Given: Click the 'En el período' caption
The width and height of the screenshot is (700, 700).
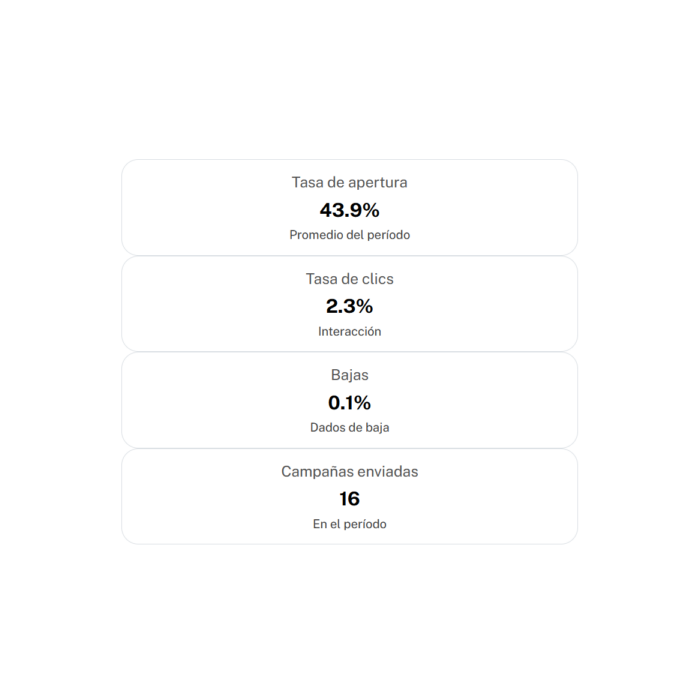Looking at the screenshot, I should pos(349,524).
